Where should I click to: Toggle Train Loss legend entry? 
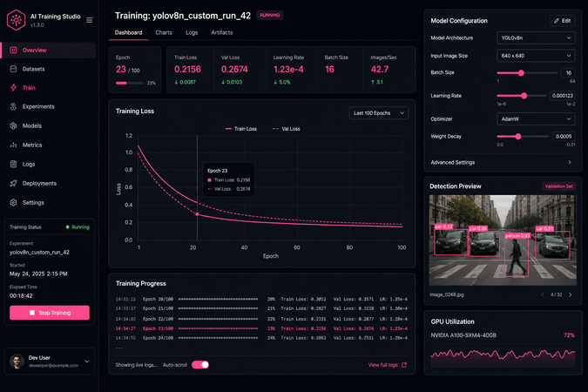(241, 129)
